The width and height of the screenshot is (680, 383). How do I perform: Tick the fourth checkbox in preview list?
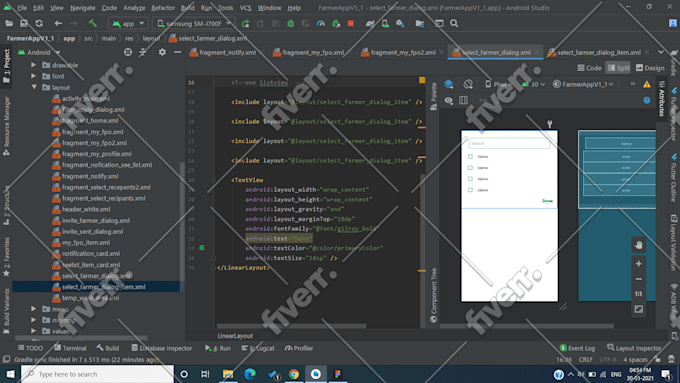tap(470, 190)
